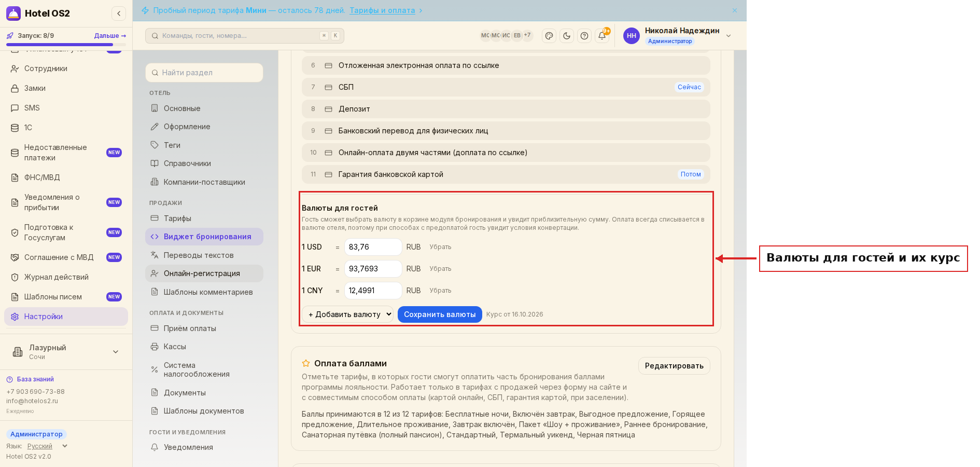Click the global command search bar
The width and height of the screenshot is (980, 467).
[245, 36]
